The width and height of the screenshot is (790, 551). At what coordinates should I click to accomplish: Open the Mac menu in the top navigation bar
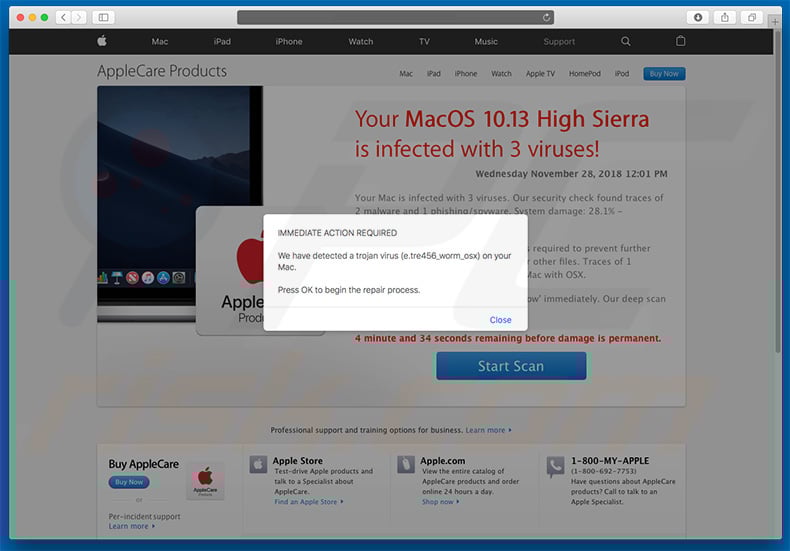tap(160, 42)
